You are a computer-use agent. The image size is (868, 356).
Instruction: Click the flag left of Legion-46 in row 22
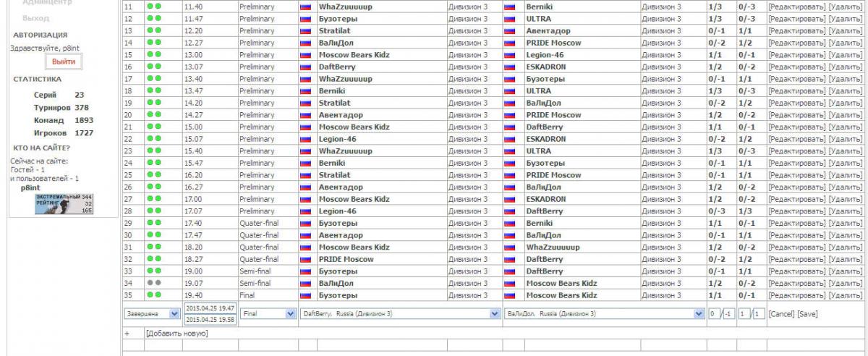pos(305,139)
